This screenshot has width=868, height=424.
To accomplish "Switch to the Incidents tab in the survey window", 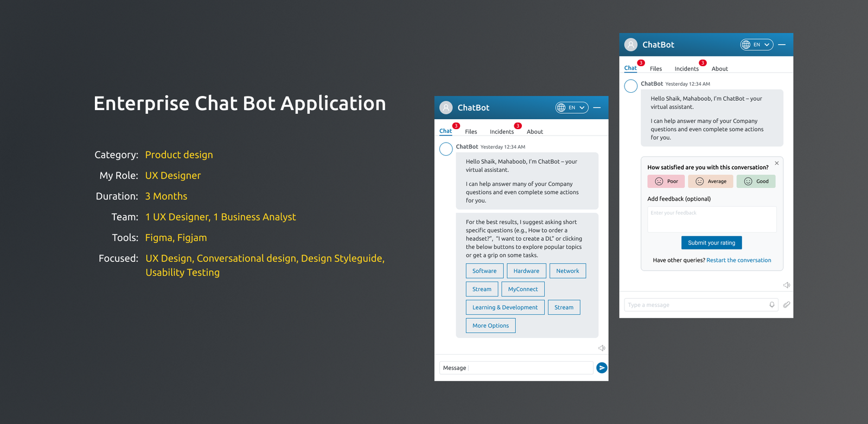I will coord(687,69).
